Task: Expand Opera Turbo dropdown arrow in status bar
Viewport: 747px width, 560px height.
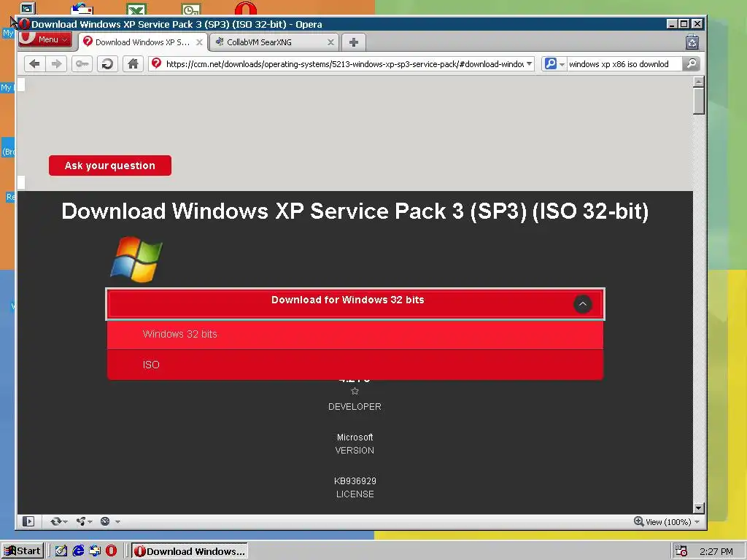Action: tap(117, 522)
